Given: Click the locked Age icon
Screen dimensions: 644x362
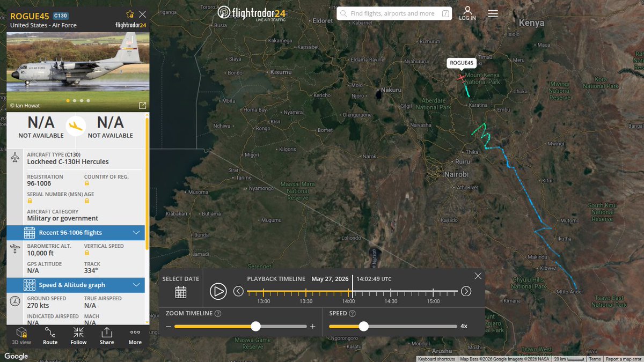Looking at the screenshot, I should (86, 201).
